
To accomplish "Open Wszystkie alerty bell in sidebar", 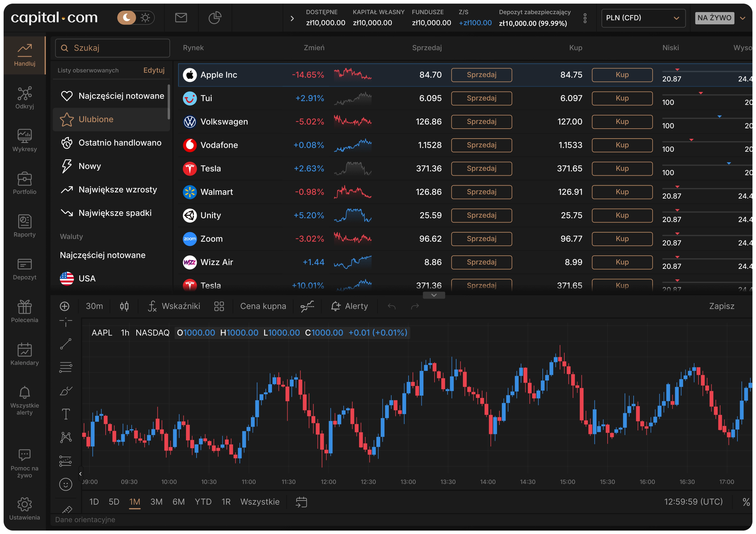I will click(x=25, y=400).
